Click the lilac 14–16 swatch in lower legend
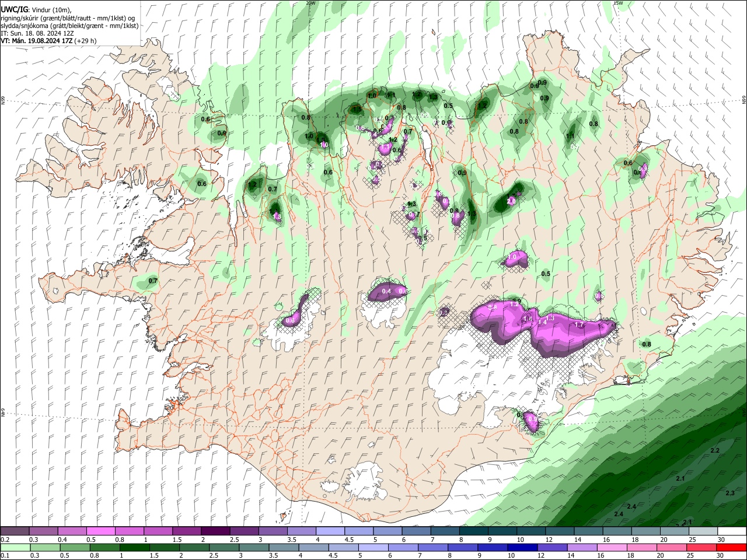This screenshot has width=747, height=560. coord(583,548)
